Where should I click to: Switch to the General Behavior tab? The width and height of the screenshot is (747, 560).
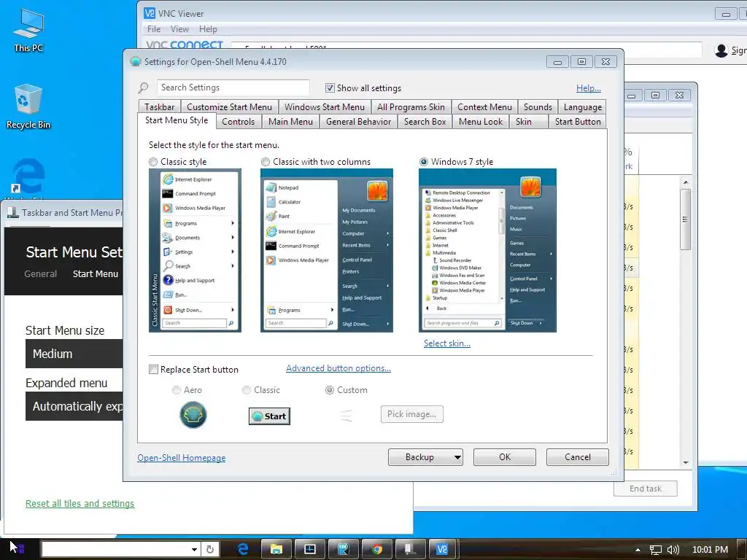[x=359, y=122]
